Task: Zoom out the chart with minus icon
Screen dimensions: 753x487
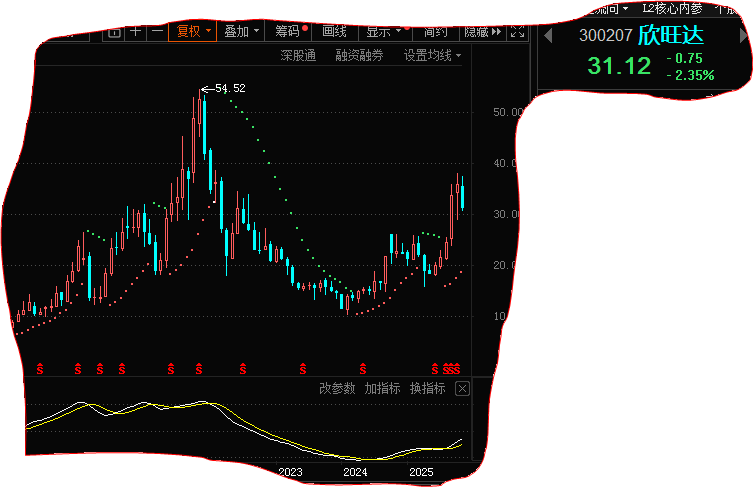Action: (158, 32)
